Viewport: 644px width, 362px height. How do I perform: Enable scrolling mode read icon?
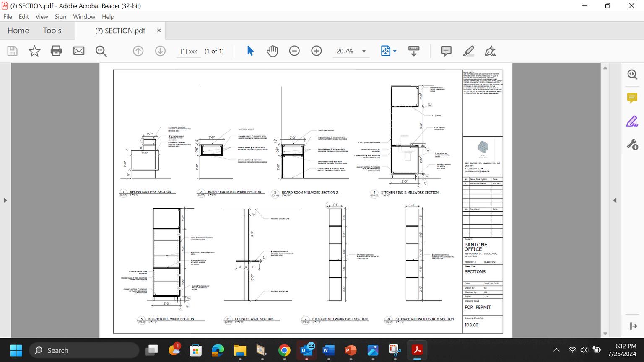(x=414, y=51)
